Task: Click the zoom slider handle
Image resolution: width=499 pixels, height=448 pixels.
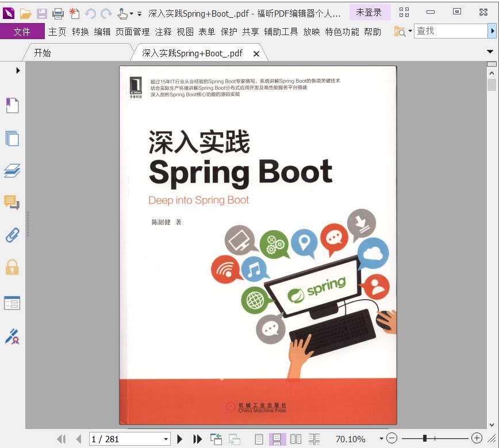Action: coord(424,438)
